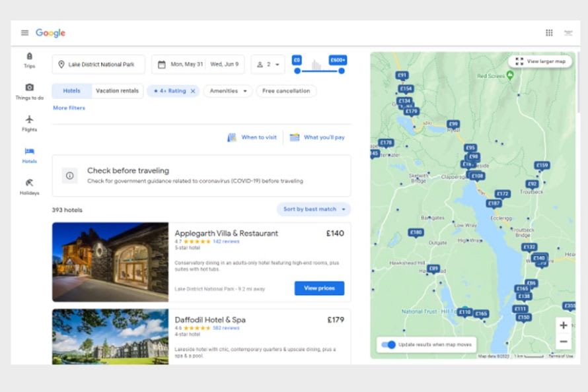Click View prices for Applegarth Villa
588x392 pixels.
319,288
